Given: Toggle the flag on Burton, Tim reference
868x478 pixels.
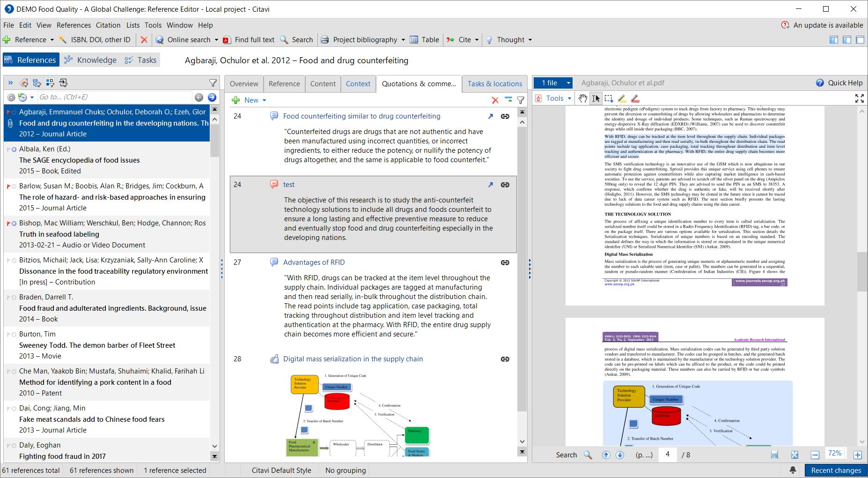Looking at the screenshot, I should 9,334.
